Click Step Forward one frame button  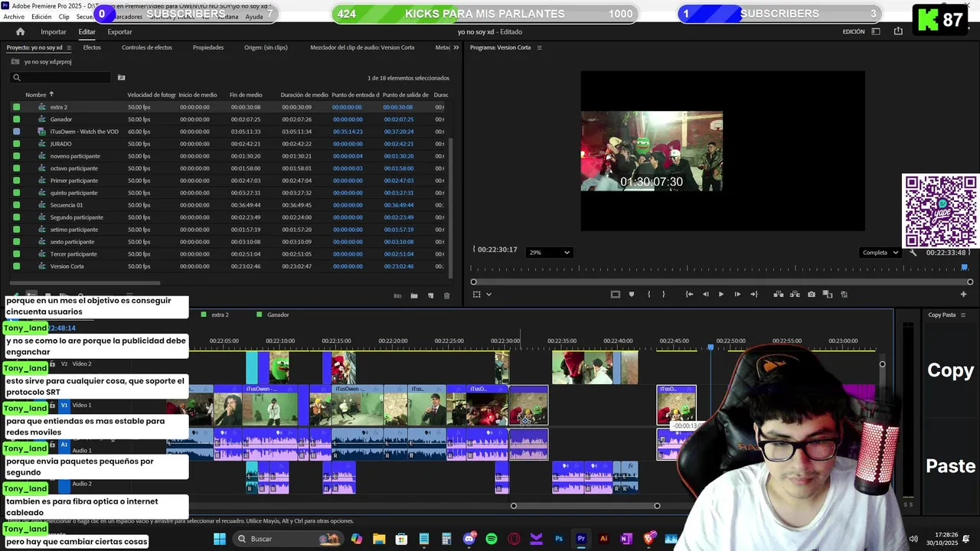(737, 295)
